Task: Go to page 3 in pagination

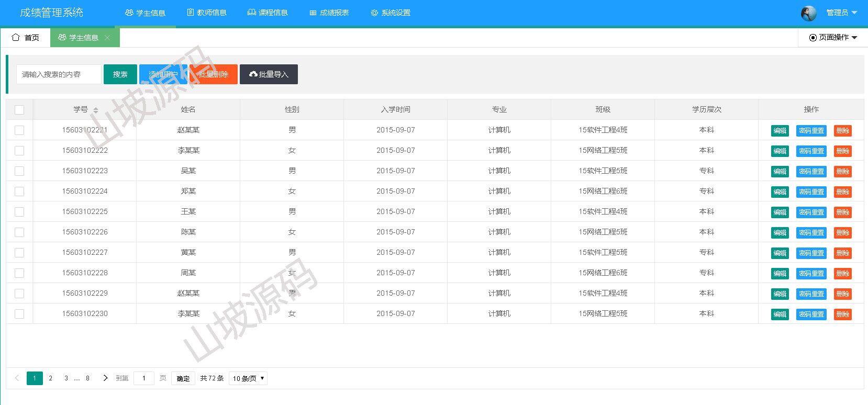Action: (66, 378)
